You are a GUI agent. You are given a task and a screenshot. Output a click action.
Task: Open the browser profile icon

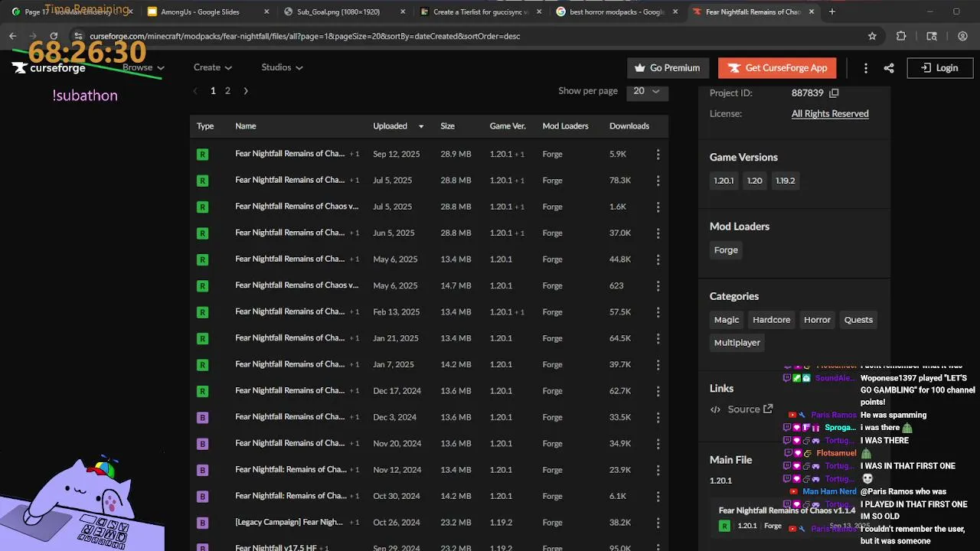point(962,36)
